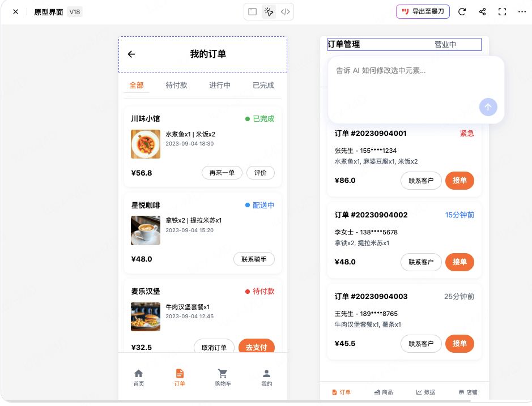Image resolution: width=532 pixels, height=406 pixels.
Task: Click the 川味小馆 restaurant name
Action: (x=146, y=119)
